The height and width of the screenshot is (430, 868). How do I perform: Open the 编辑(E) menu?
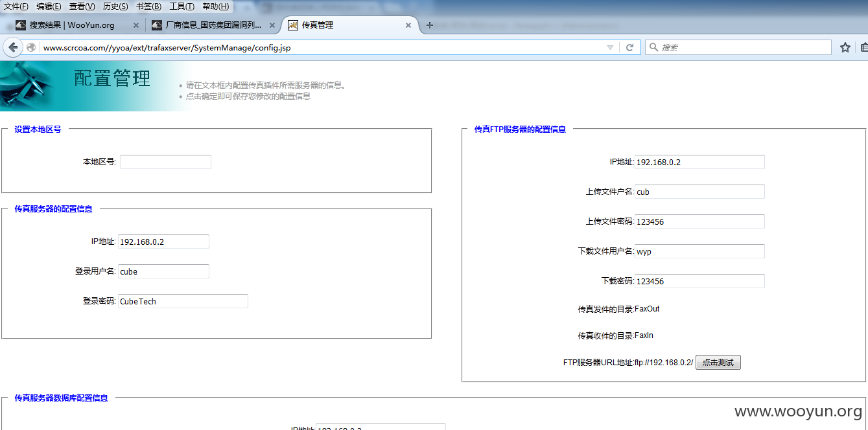(49, 6)
